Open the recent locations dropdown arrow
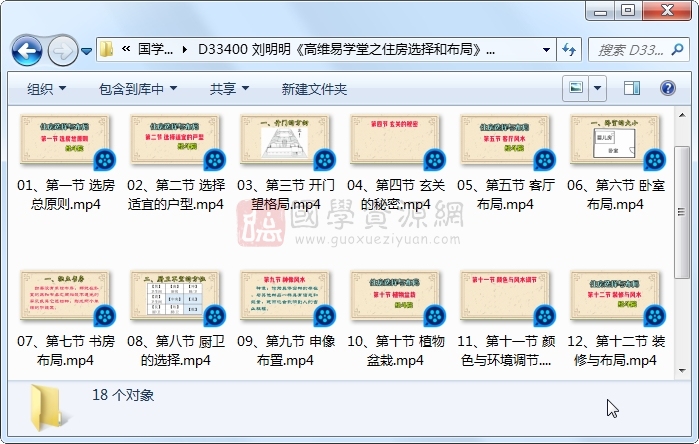 pos(87,50)
